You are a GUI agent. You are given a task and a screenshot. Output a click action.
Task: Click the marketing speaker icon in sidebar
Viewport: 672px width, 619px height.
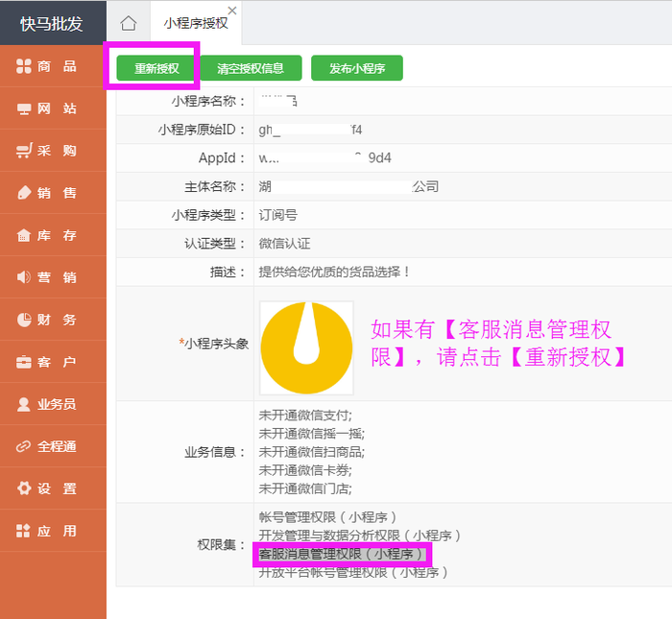click(24, 277)
